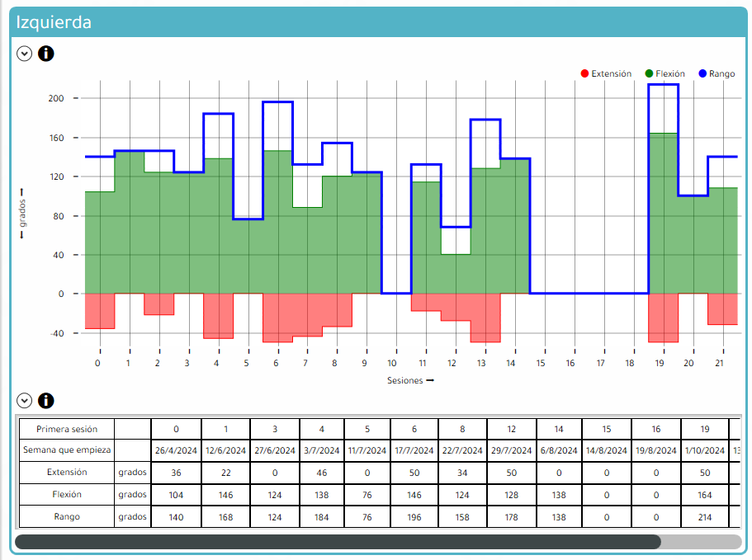Click session 10 on the chart x-axis

pyautogui.click(x=392, y=363)
